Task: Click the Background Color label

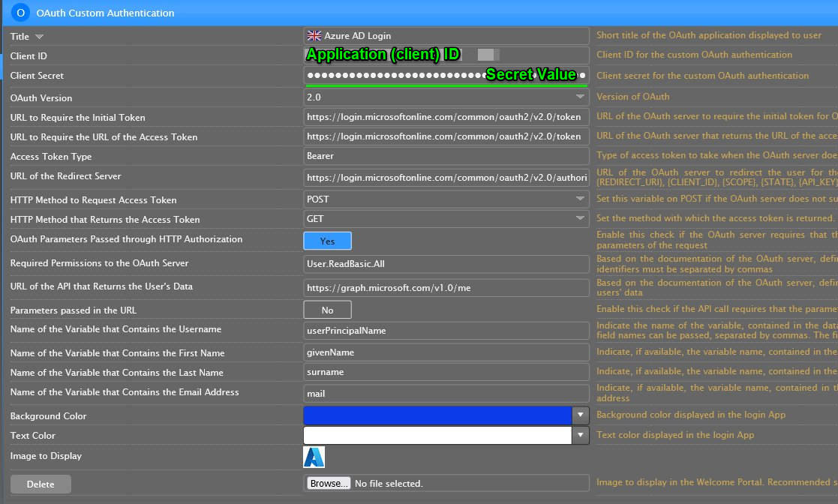Action: [x=48, y=415]
